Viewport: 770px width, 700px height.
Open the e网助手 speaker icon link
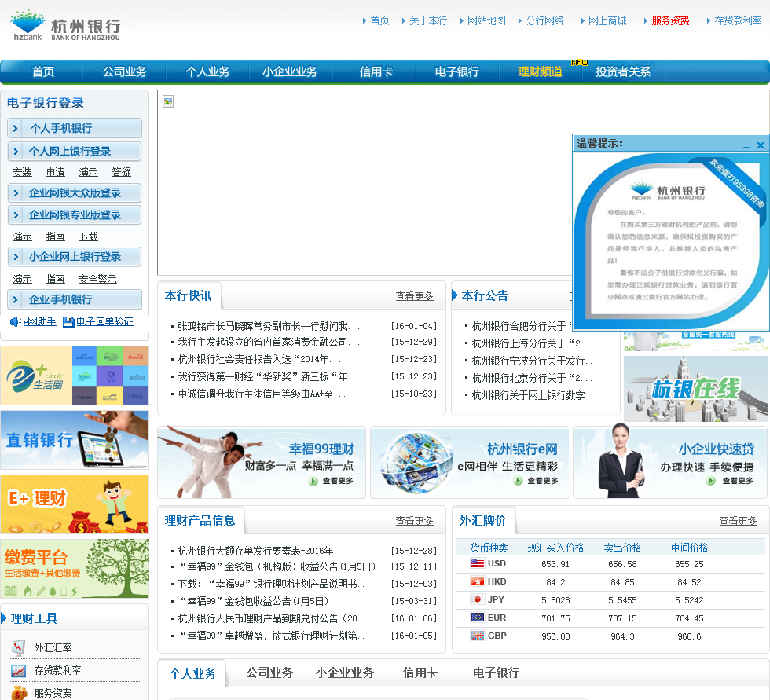[x=15, y=321]
